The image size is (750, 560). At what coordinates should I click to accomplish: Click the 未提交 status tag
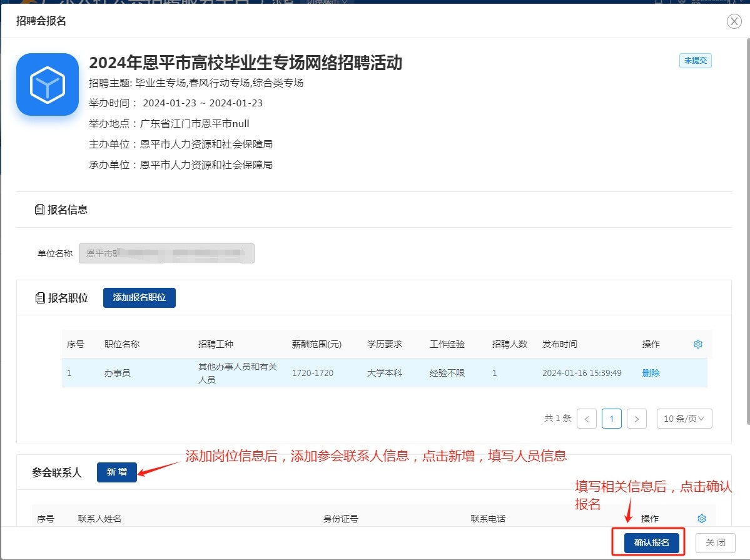pos(695,61)
